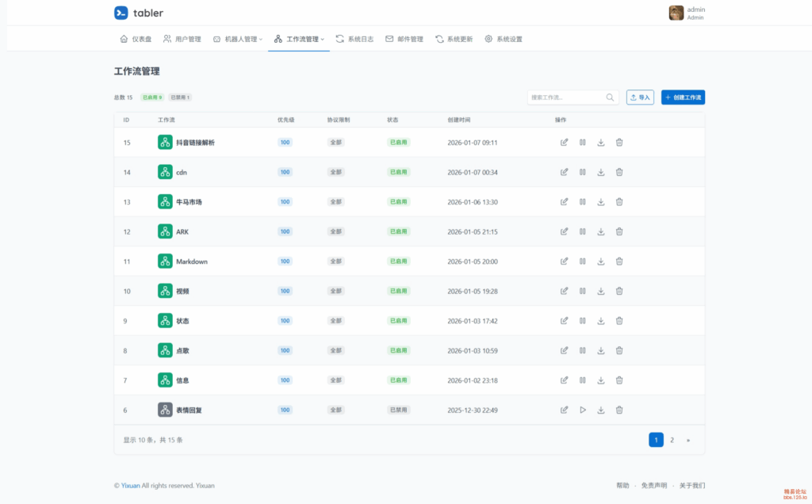The image size is (812, 504).
Task: Open the admin user account menu
Action: click(687, 13)
